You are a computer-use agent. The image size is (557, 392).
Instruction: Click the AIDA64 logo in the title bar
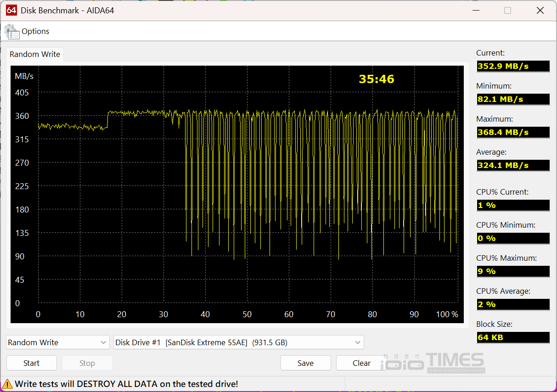pos(11,10)
